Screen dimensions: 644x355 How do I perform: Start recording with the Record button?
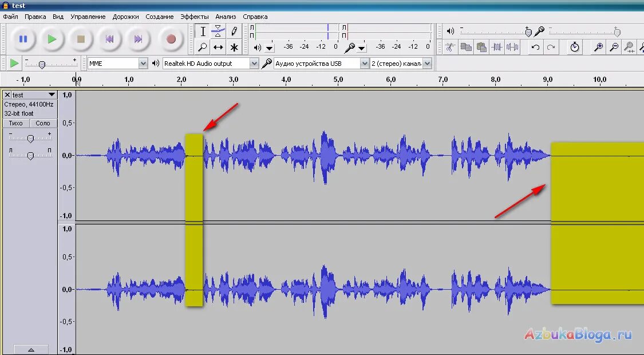pos(171,39)
